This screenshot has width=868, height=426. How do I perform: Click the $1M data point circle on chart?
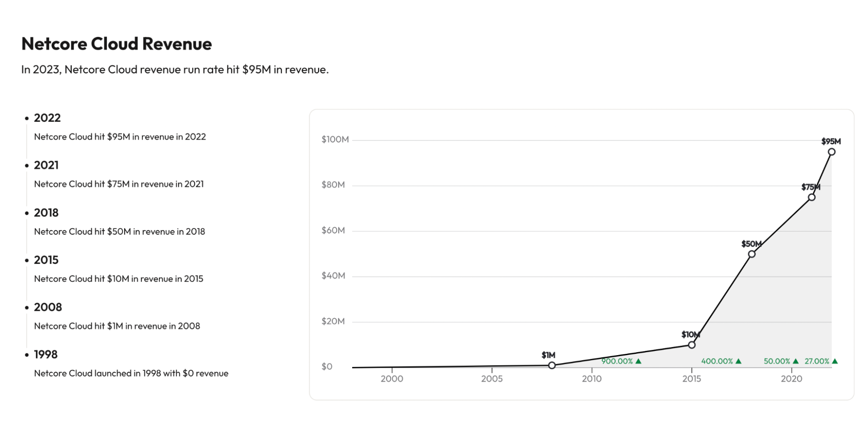[x=552, y=365]
